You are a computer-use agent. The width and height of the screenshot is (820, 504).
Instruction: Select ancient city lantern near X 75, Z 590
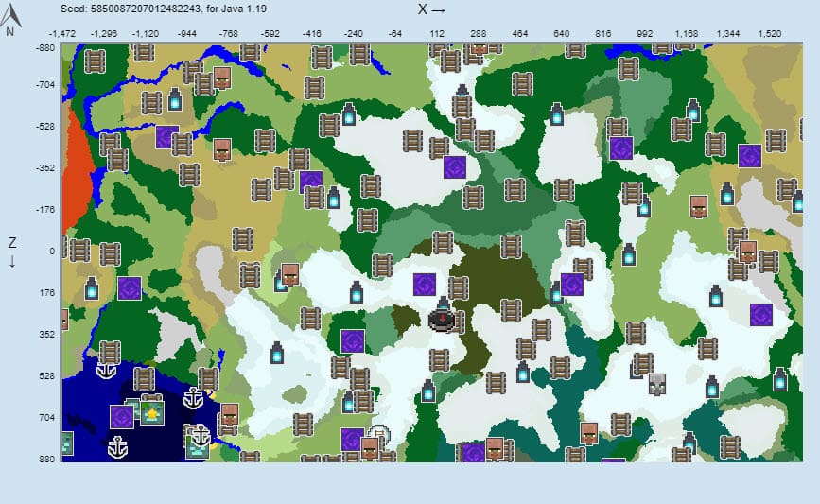(428, 391)
